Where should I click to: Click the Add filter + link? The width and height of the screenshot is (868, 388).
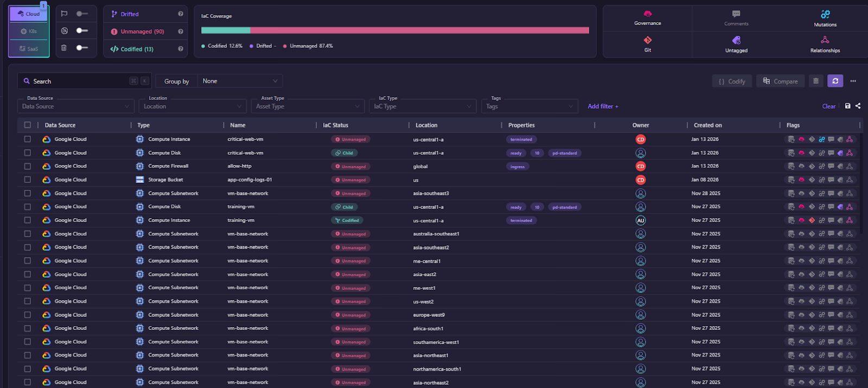coord(603,106)
